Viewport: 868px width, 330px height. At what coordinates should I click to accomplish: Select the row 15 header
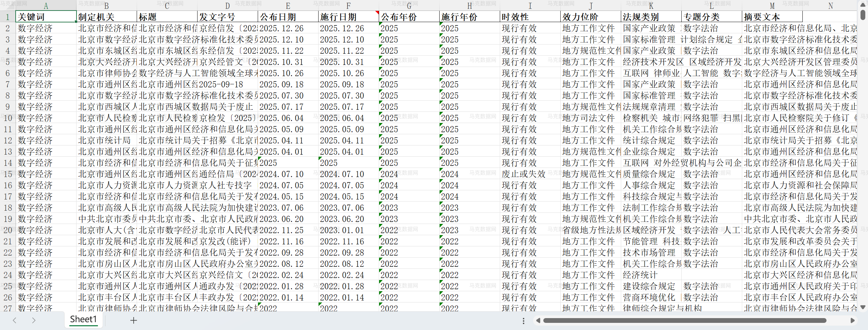7,174
